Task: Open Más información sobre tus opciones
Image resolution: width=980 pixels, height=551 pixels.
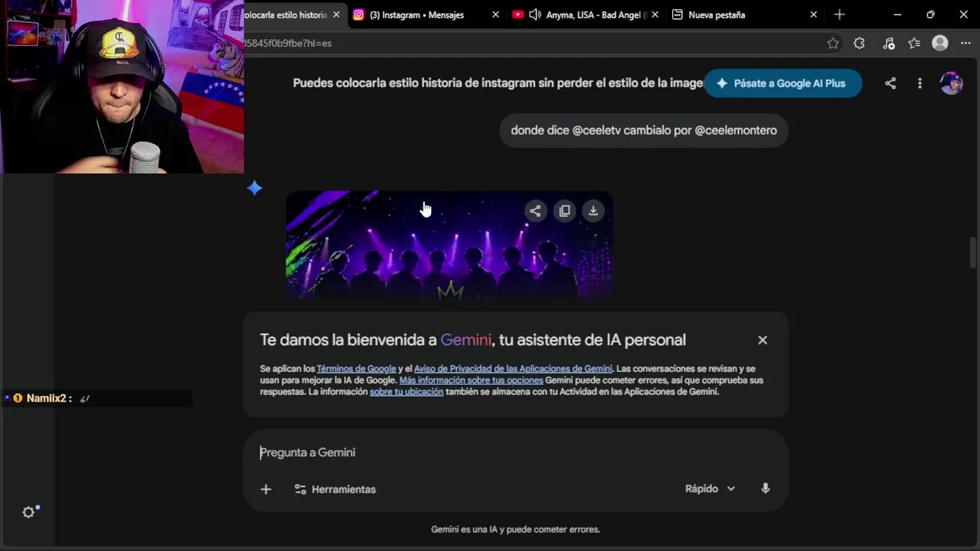Action: [x=471, y=380]
